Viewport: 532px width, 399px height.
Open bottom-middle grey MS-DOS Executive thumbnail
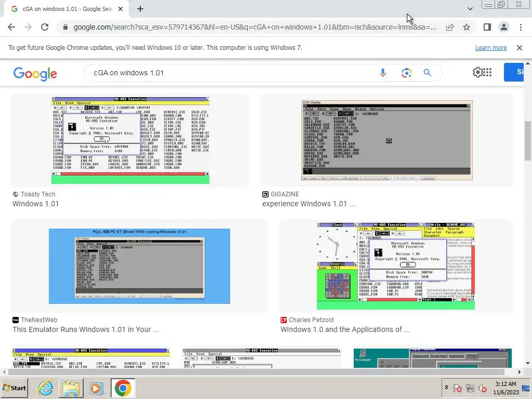(x=262, y=358)
